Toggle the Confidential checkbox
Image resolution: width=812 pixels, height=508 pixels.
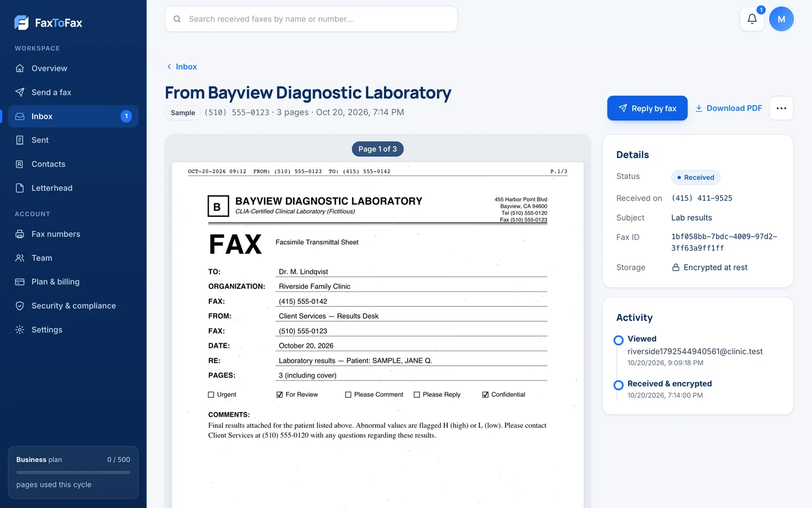(x=486, y=395)
